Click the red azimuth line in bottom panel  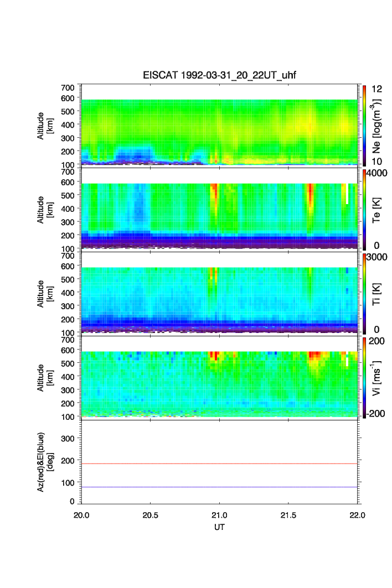pos(219,464)
